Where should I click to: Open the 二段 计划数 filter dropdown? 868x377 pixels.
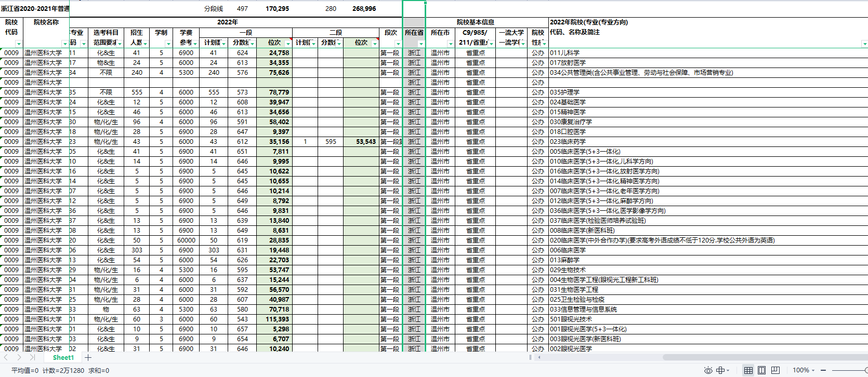tap(313, 44)
